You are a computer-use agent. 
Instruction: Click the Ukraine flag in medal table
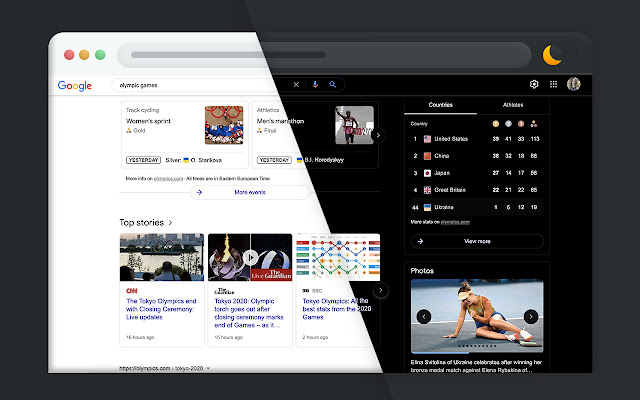427,207
